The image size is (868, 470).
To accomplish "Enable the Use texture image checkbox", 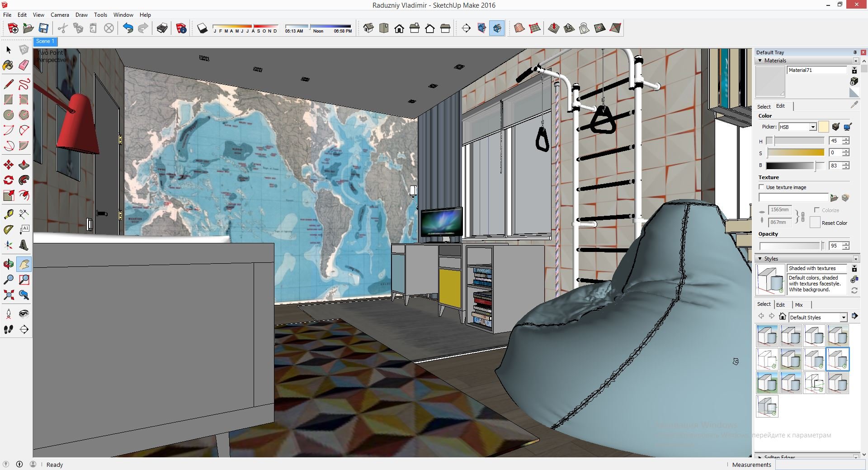I will [x=761, y=187].
